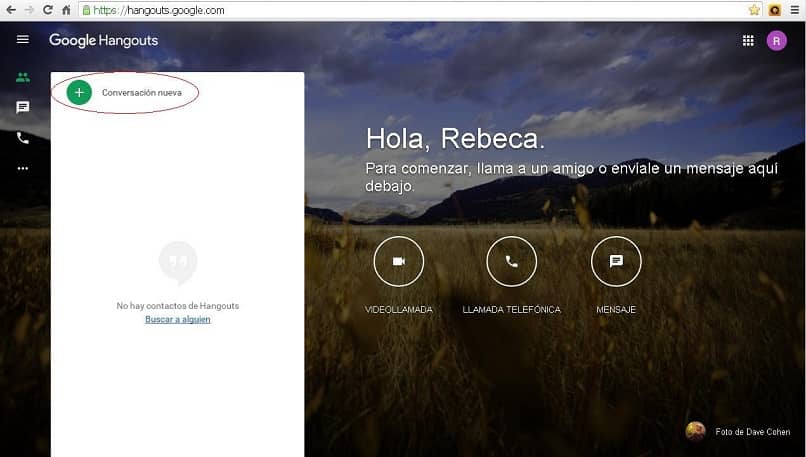Start a message with the Mensaje icon

point(616,262)
